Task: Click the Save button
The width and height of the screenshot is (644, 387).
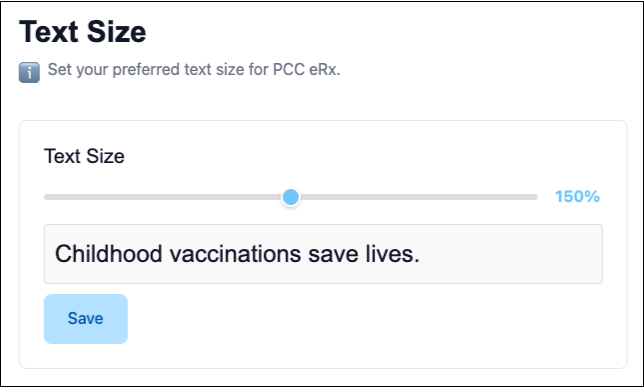Action: point(86,319)
